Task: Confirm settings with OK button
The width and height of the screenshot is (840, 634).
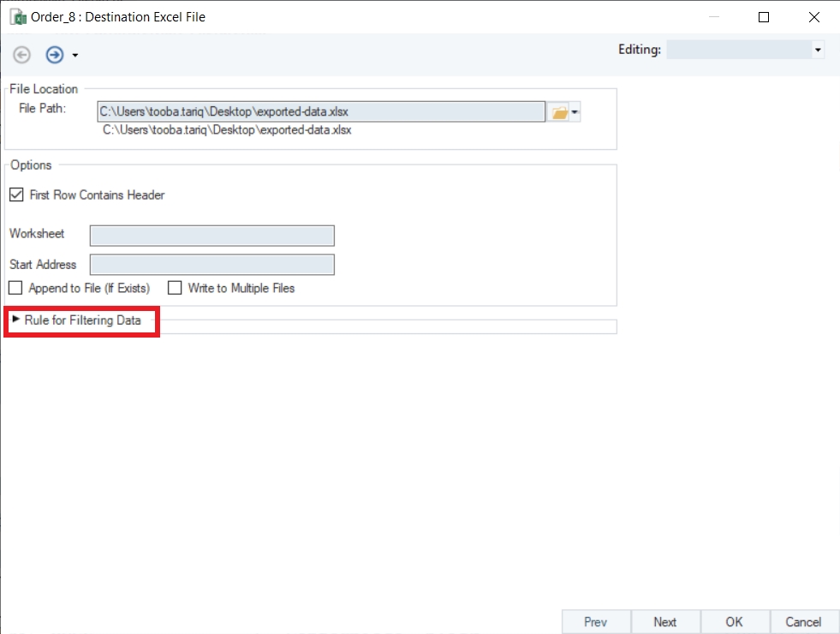Action: click(734, 622)
